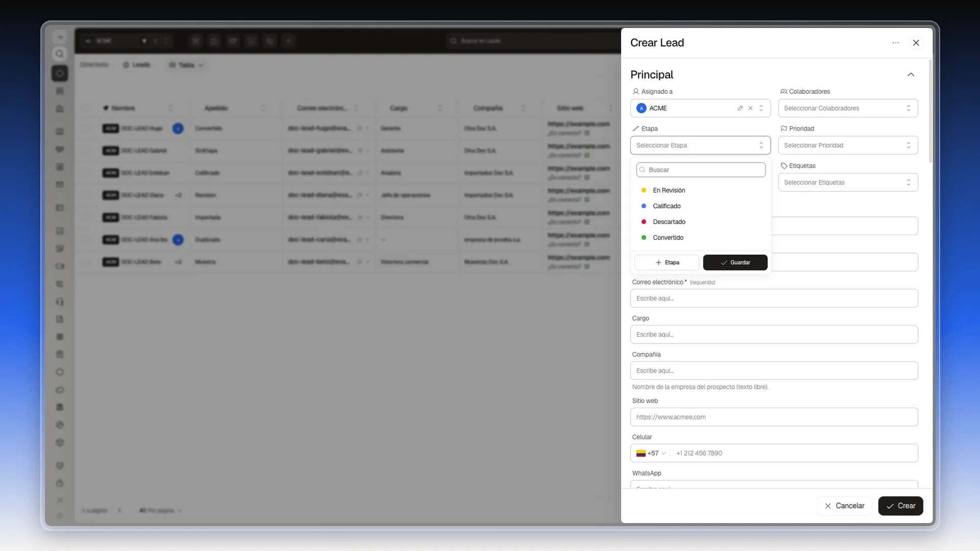Select the Convertido stage option
The height and width of the screenshot is (551, 980).
(701, 238)
